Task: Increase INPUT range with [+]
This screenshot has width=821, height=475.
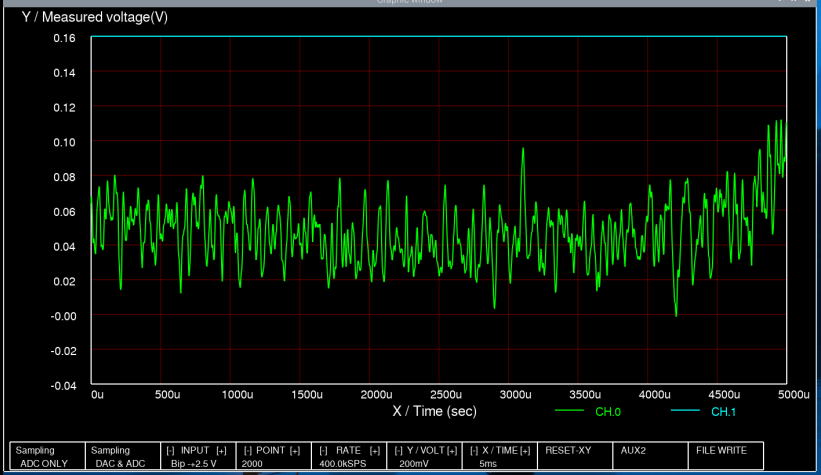Action: (x=221, y=451)
